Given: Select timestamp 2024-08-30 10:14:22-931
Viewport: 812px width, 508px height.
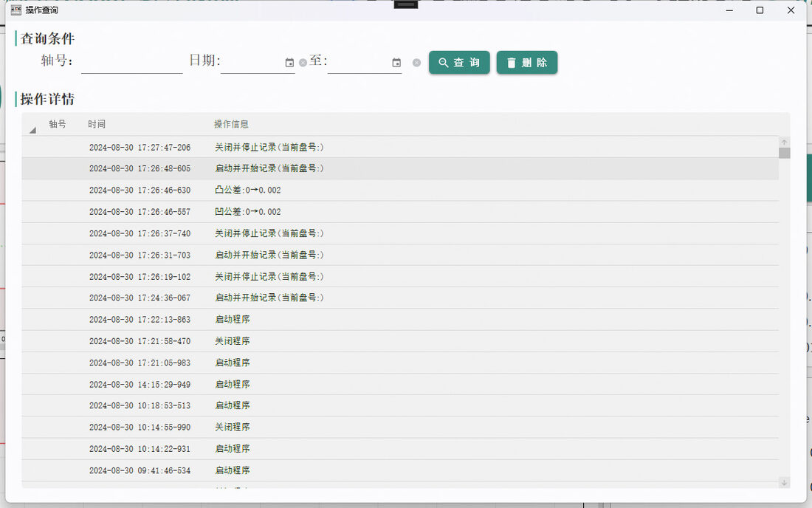Looking at the screenshot, I should (x=140, y=449).
